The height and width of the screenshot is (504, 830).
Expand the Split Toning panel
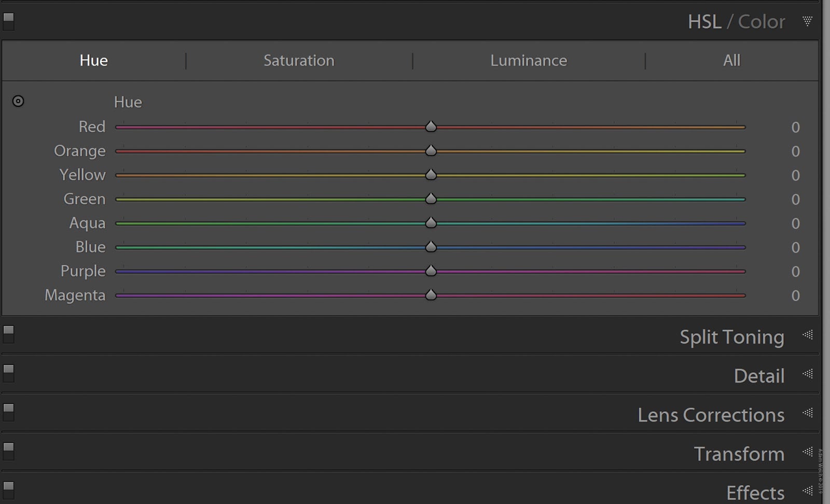(807, 336)
